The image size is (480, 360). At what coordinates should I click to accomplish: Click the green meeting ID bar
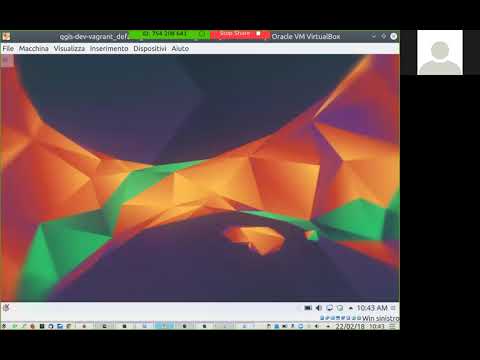tap(169, 35)
